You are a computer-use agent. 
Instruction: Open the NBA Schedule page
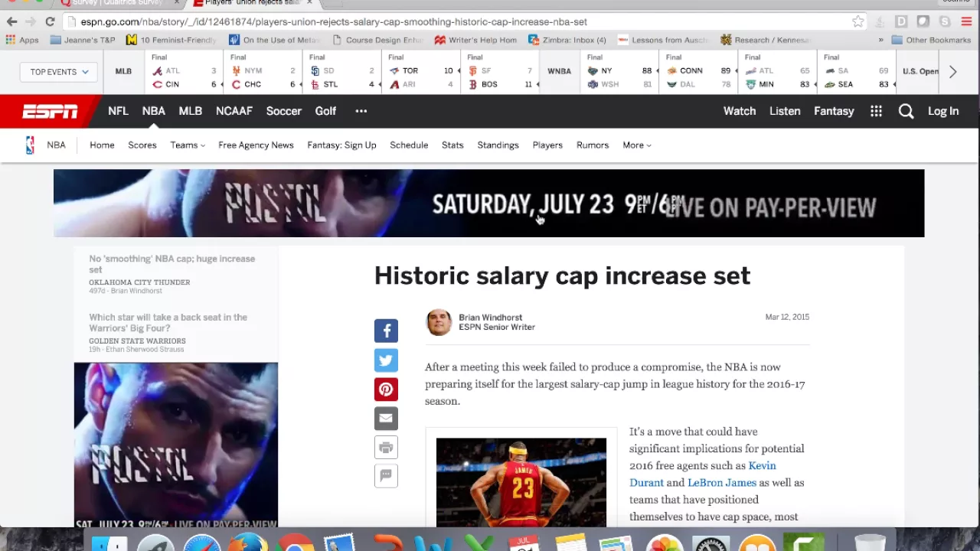409,145
